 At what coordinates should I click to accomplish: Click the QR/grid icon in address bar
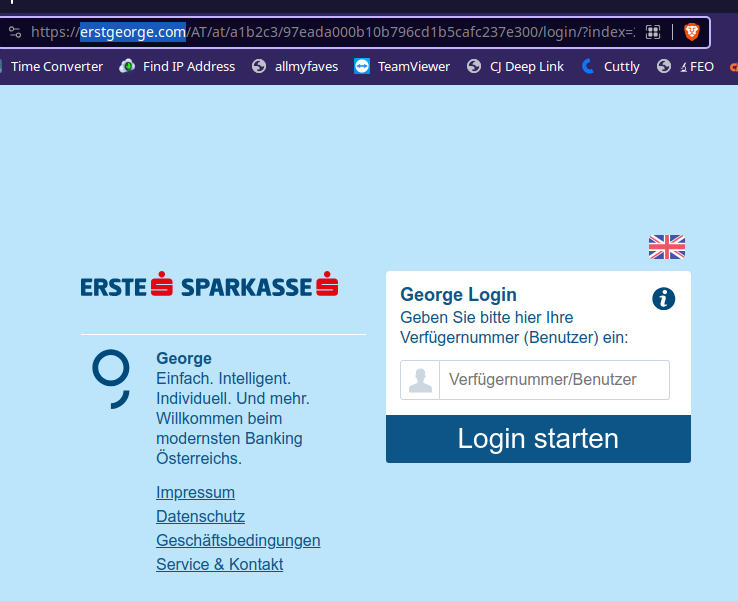(x=653, y=32)
